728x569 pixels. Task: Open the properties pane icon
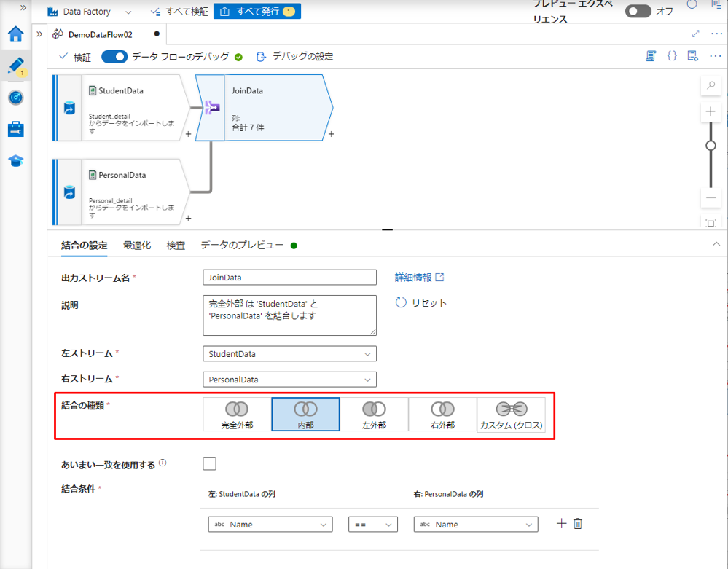693,56
